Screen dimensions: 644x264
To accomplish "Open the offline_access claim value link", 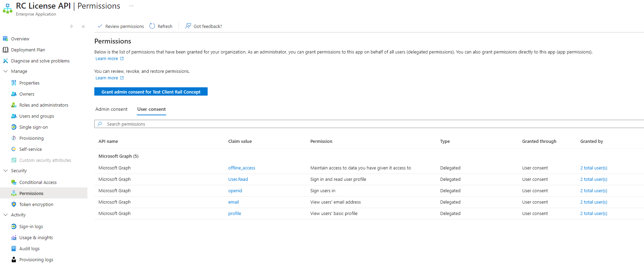I will [x=241, y=168].
